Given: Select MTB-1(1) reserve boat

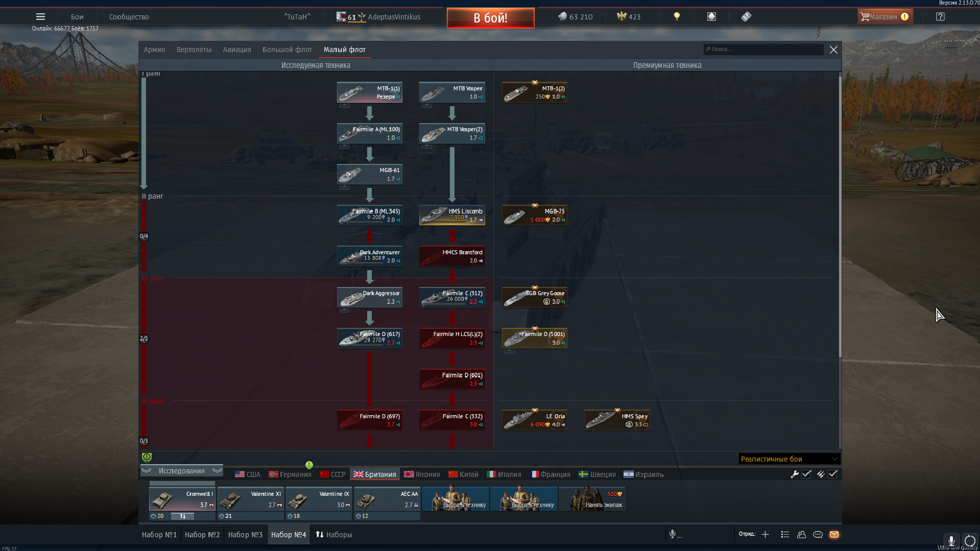Looking at the screenshot, I should click(x=369, y=92).
